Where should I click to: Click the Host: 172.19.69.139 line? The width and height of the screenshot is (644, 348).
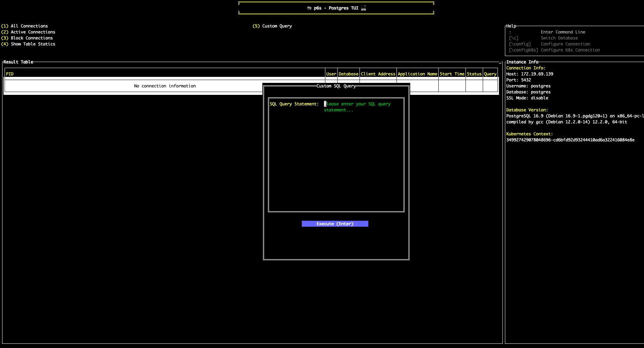pos(530,74)
